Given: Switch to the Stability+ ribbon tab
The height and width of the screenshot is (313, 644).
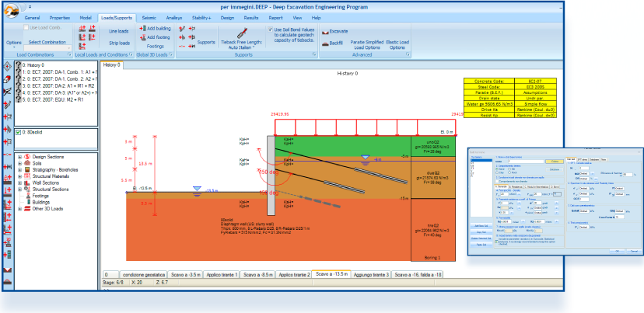Looking at the screenshot, I should point(201,18).
